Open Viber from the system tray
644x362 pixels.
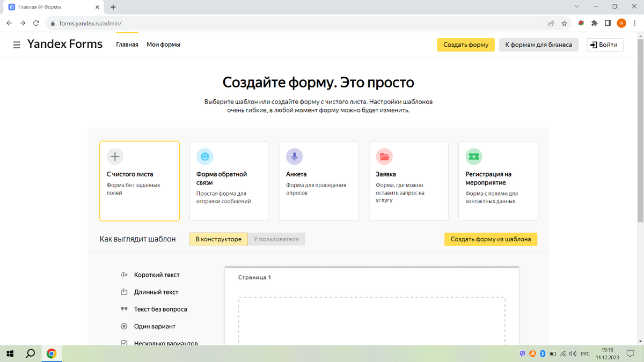pos(523,354)
